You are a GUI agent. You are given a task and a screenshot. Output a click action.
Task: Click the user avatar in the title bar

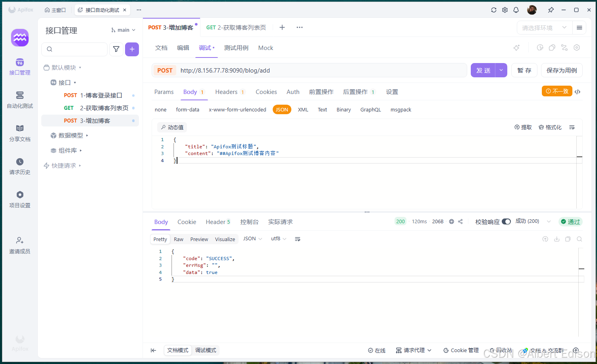[532, 10]
